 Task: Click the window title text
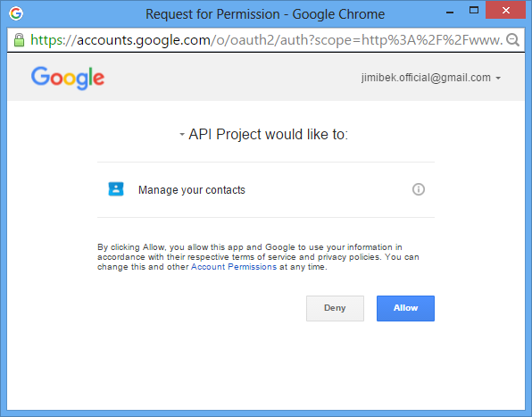point(265,14)
